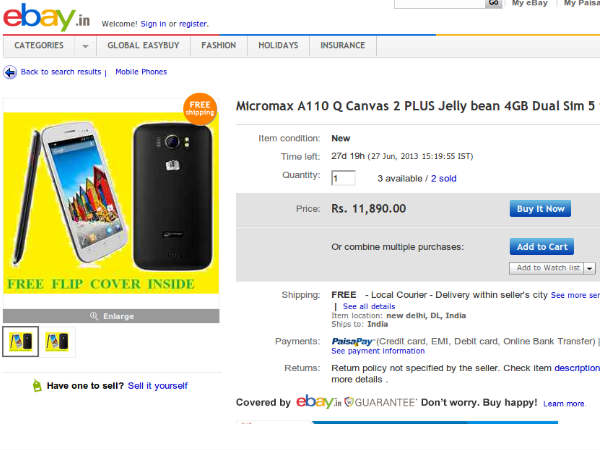Viewport: 600px width, 450px height.
Task: Click the top search submit button
Action: 493,3
